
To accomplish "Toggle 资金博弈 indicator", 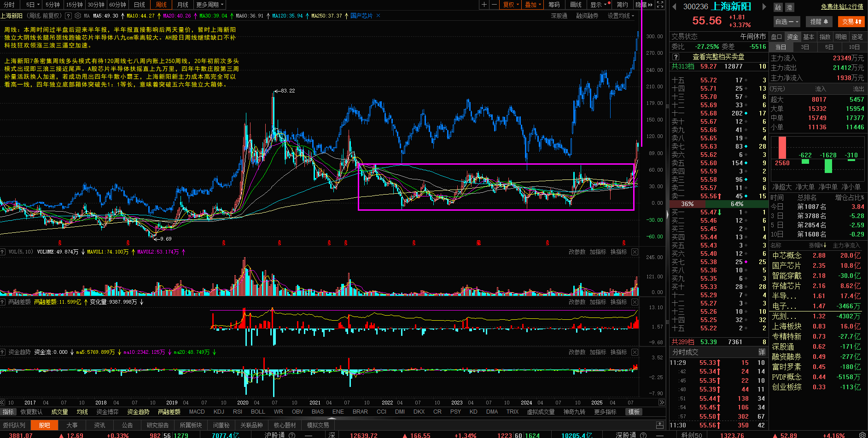I will [x=107, y=412].
